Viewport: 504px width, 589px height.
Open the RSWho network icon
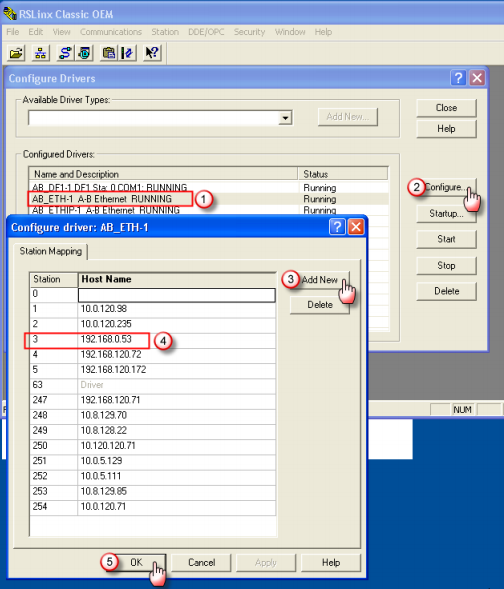pyautogui.click(x=40, y=53)
